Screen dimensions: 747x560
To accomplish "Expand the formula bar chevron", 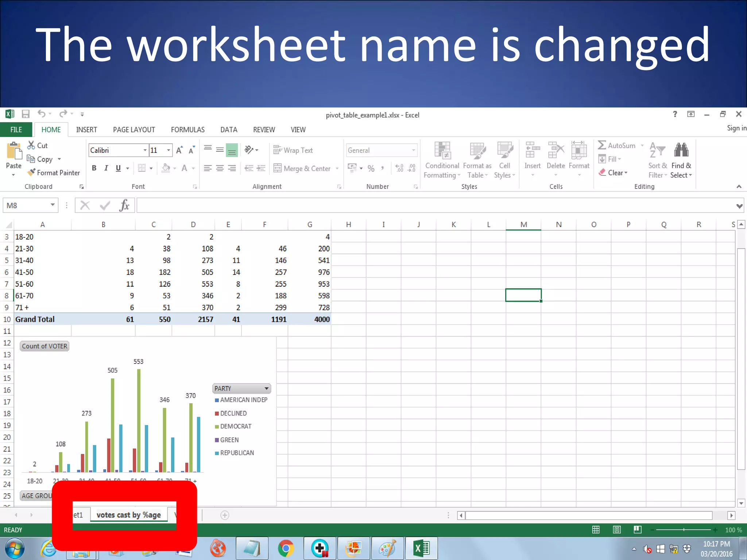I will [x=739, y=206].
